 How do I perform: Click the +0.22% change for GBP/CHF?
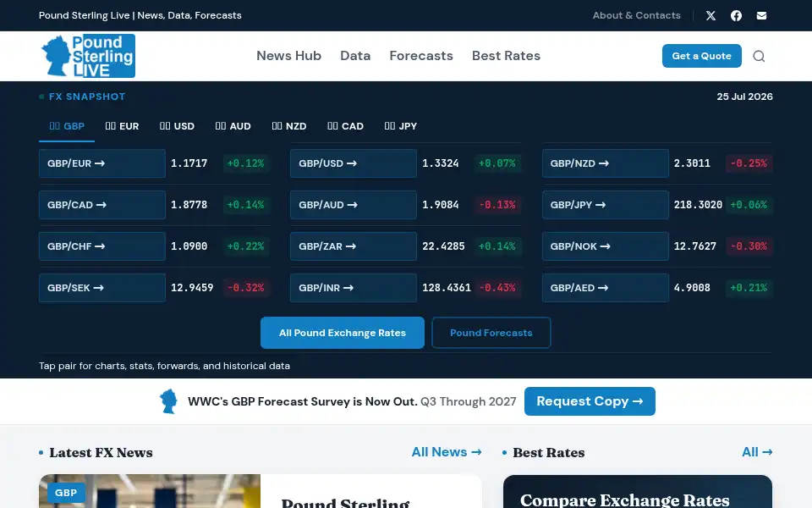click(246, 246)
